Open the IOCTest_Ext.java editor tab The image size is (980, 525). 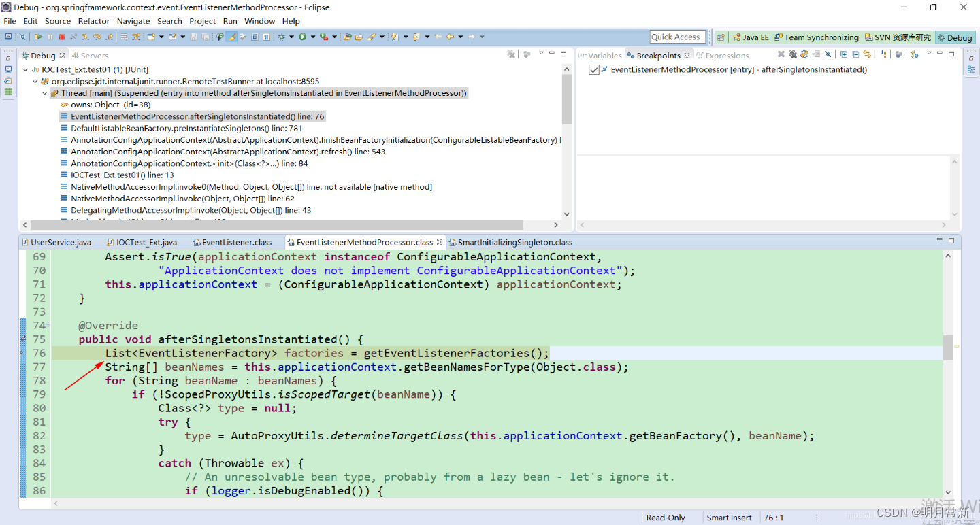point(141,242)
